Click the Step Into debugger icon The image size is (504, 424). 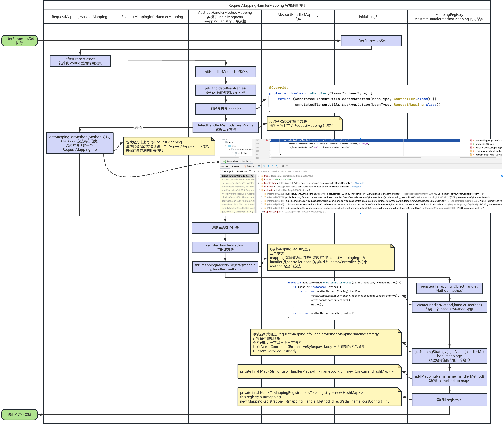click(x=268, y=166)
